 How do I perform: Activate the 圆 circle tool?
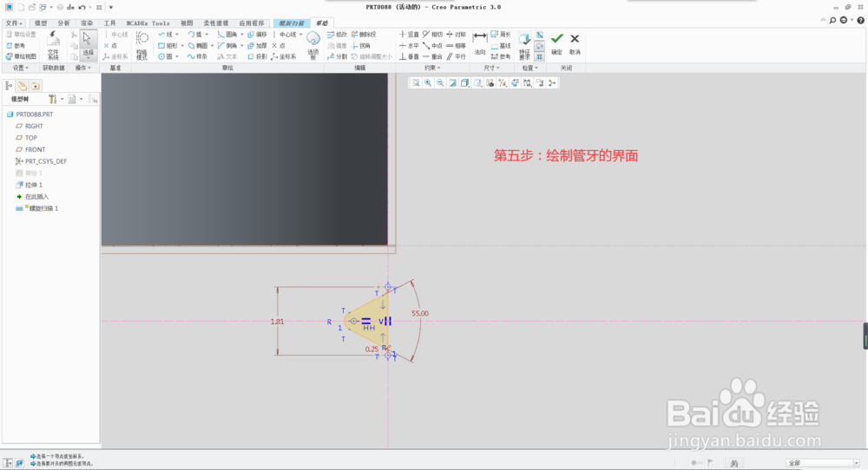point(166,56)
